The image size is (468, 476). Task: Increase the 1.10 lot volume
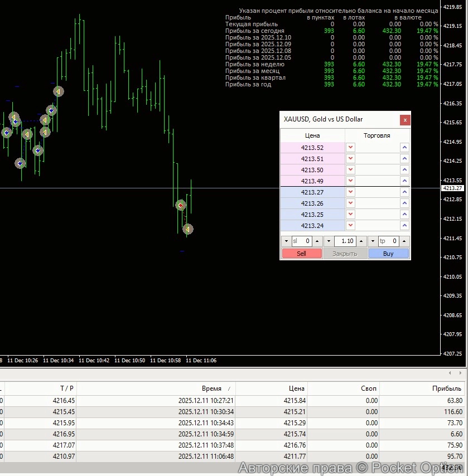361,241
